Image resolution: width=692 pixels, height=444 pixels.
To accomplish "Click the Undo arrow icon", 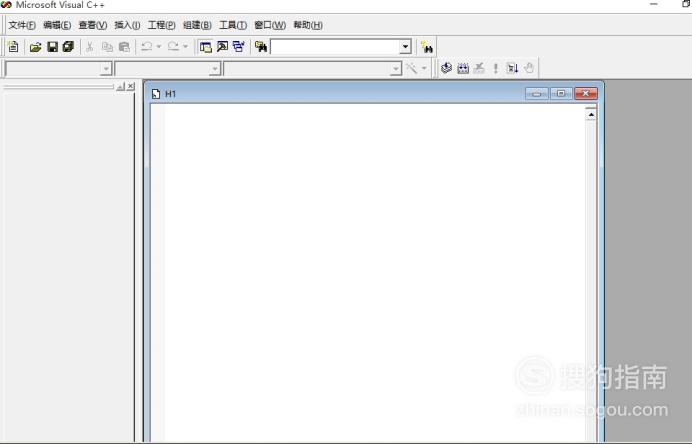I will (147, 47).
